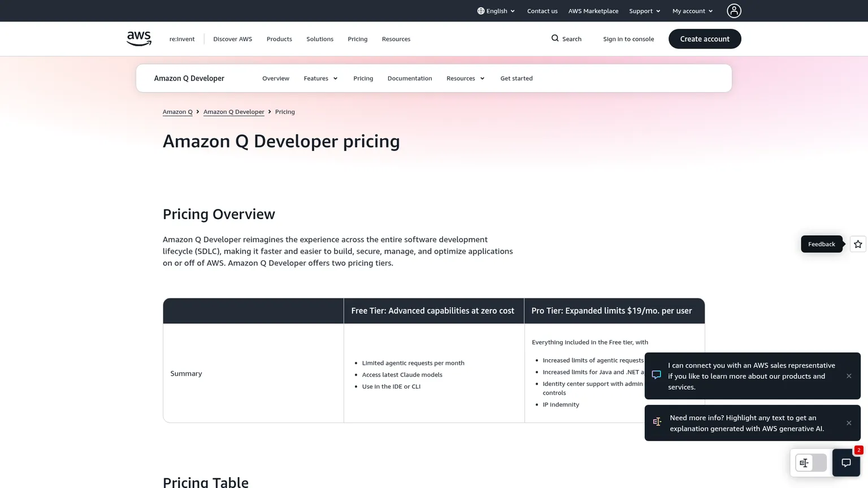The height and width of the screenshot is (488, 868).
Task: Close the 'Need more info?' notification
Action: [849, 423]
